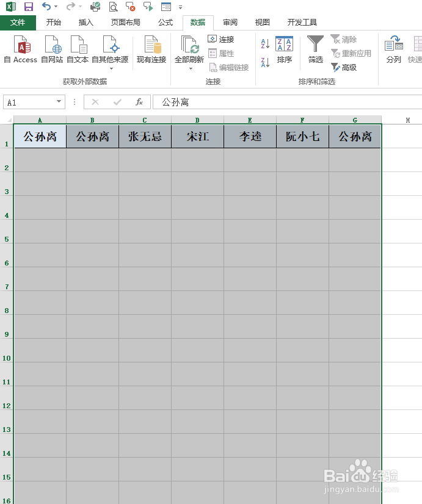Viewport: 422px width, 504px height.
Task: Select cell C1 containing 张无忌
Action: pos(145,136)
